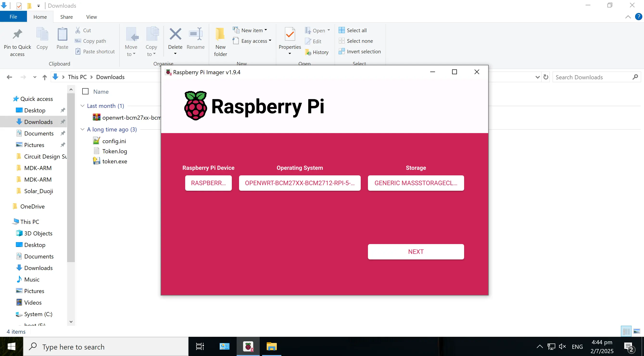Open Explorer help question mark icon
Viewport: 644px width, 356px height.
coord(638,17)
